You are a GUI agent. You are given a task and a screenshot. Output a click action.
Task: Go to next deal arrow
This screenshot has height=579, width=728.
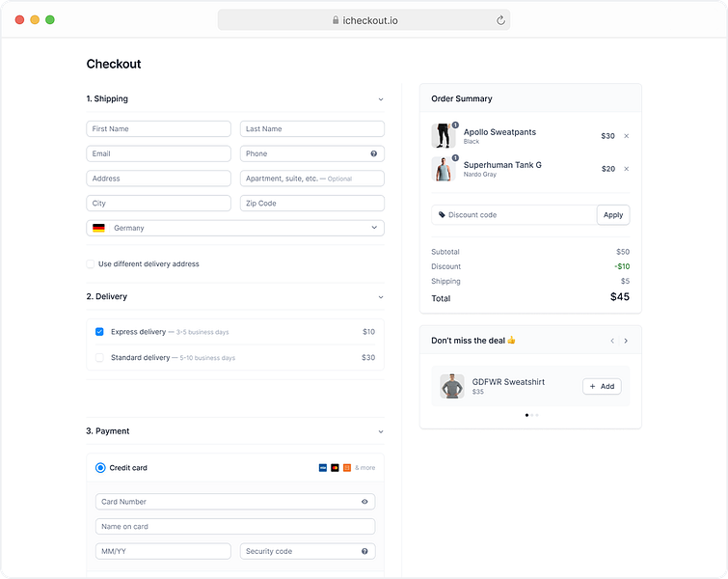[626, 341]
